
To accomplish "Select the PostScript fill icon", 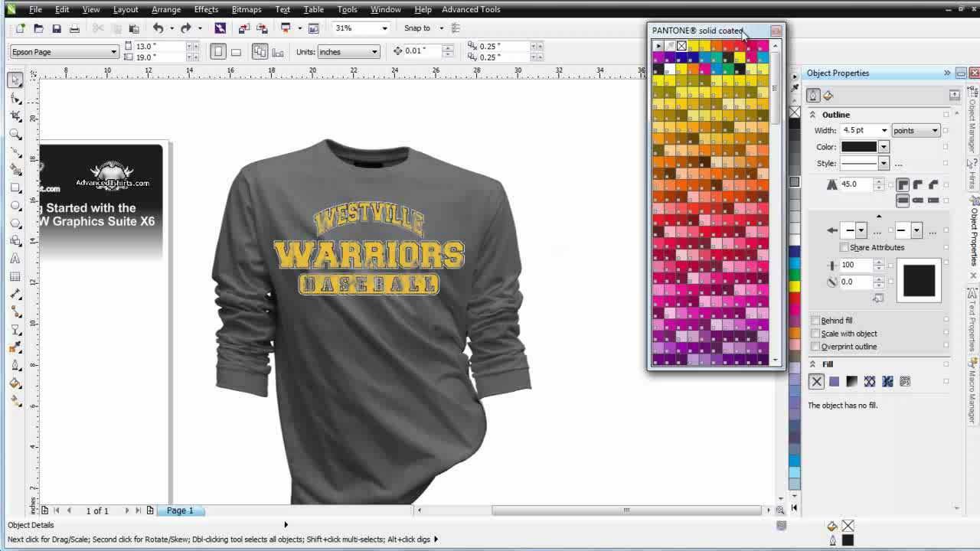I will (905, 381).
